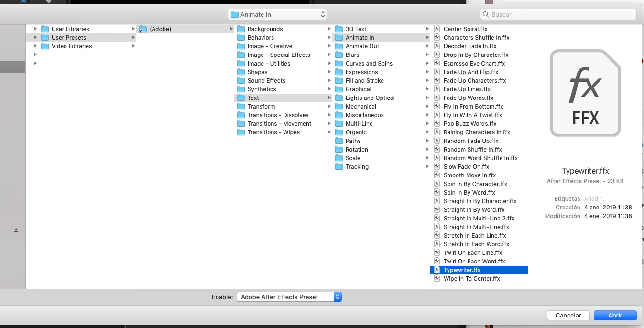Open the Animate In path dropdown
The width and height of the screenshot is (644, 328).
click(x=277, y=14)
